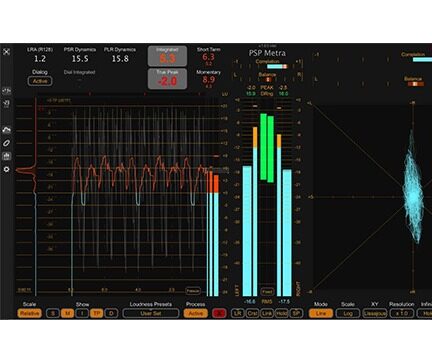This screenshot has height=363, width=432.
Task: Click the Correlation bar at top right
Action: pos(422,60)
